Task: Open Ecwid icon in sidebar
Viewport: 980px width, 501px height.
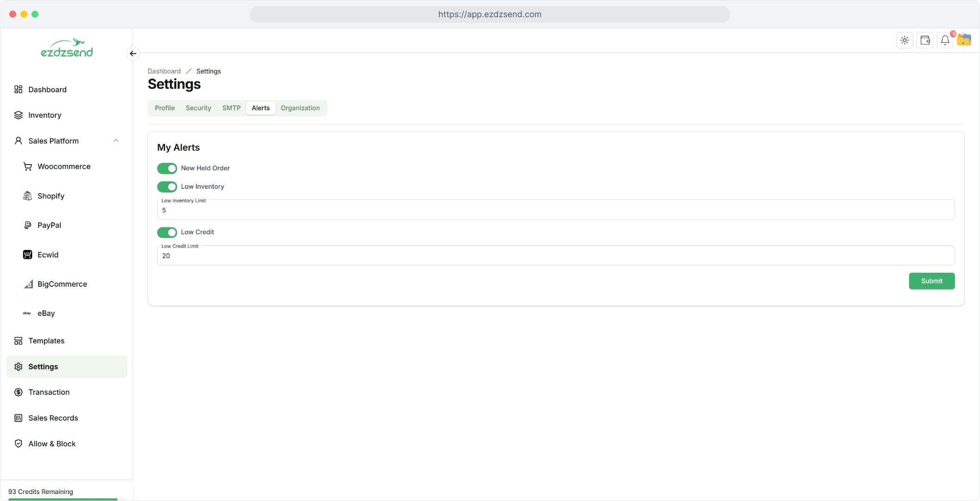Action: tap(28, 255)
